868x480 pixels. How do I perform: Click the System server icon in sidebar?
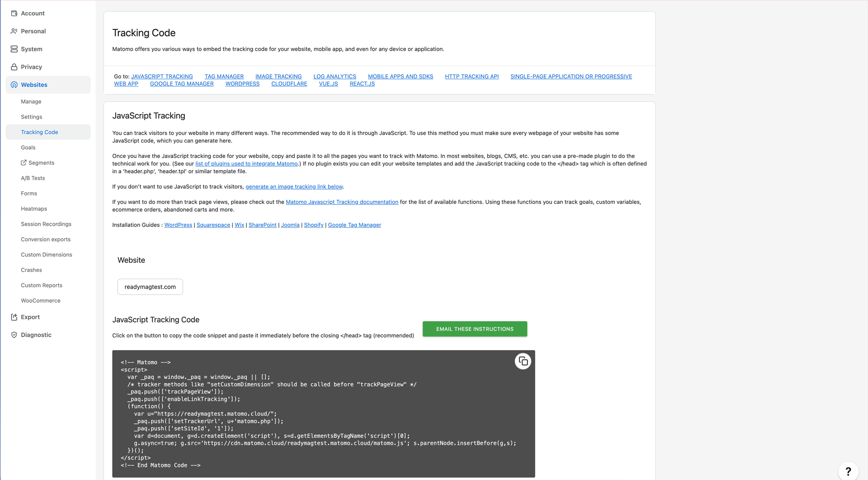14,49
